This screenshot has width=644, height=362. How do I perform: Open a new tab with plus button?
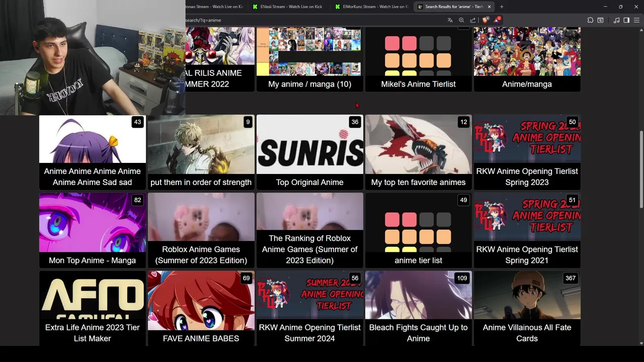click(502, 7)
